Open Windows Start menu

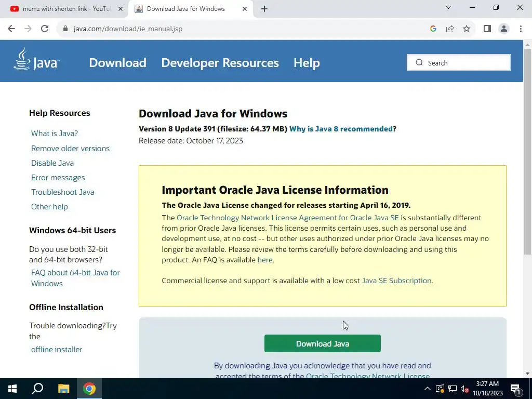(12, 389)
